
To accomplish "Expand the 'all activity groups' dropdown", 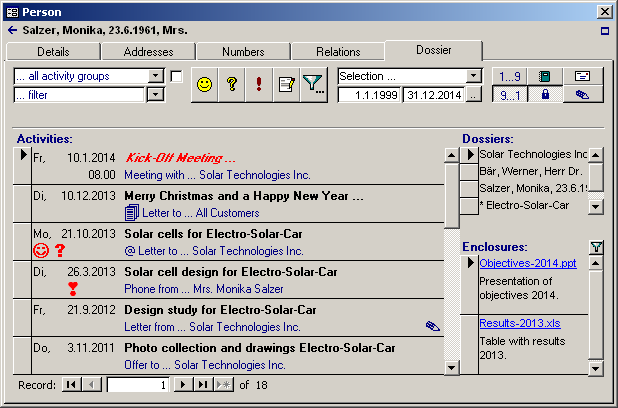I will coord(155,76).
